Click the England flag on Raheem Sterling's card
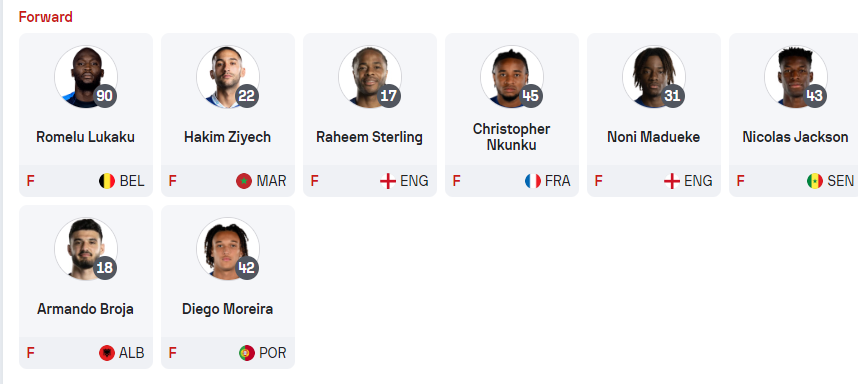The height and width of the screenshot is (384, 858). pos(388,181)
